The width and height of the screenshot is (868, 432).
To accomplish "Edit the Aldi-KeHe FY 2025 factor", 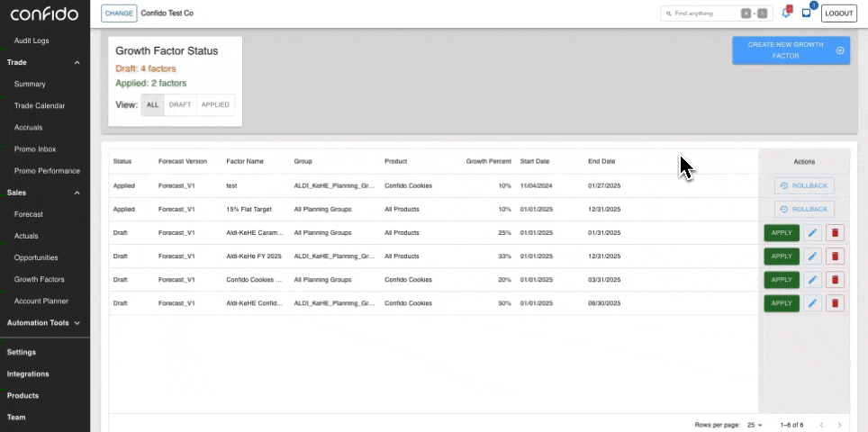I will click(812, 256).
